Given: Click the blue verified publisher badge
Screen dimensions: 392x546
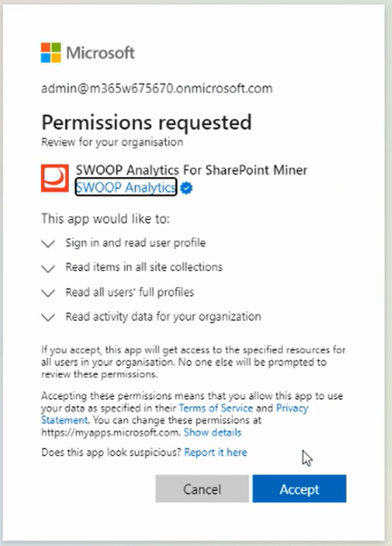Looking at the screenshot, I should [x=187, y=188].
